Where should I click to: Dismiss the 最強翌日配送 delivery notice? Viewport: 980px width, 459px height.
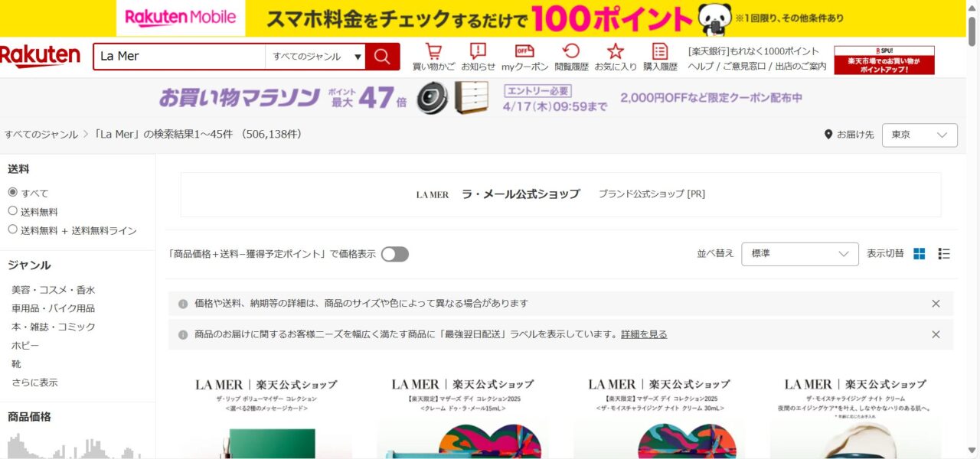coord(936,334)
